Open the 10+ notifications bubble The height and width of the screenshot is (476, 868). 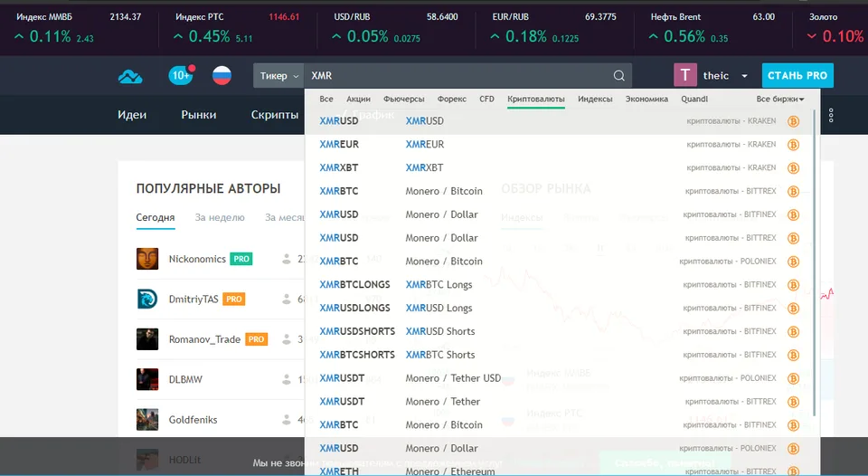pos(181,75)
